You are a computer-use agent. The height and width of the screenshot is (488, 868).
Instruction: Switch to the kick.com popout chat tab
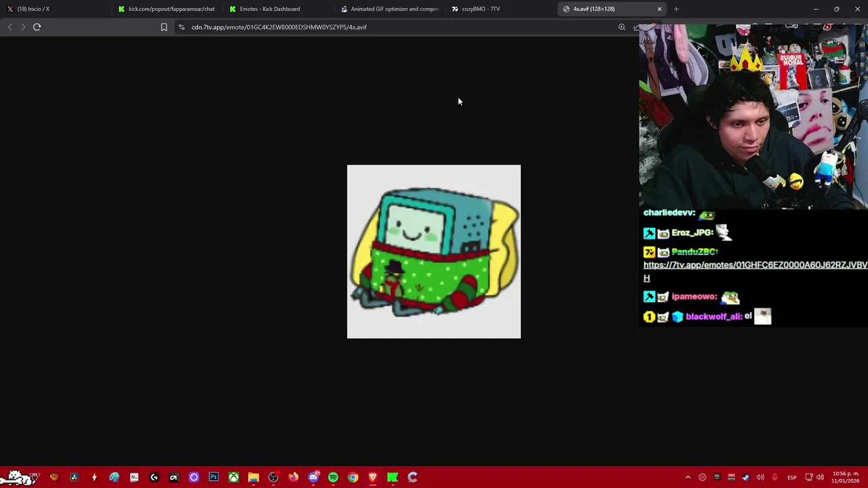pos(166,9)
